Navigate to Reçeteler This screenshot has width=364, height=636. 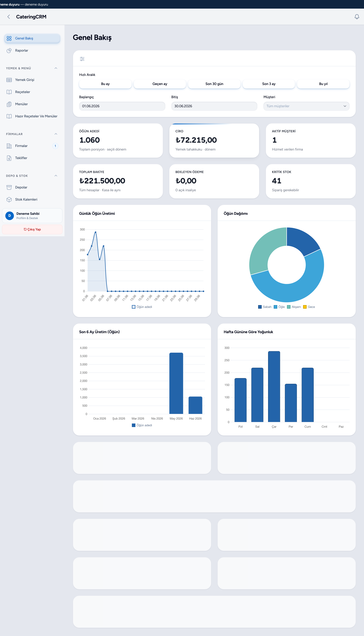[32, 92]
